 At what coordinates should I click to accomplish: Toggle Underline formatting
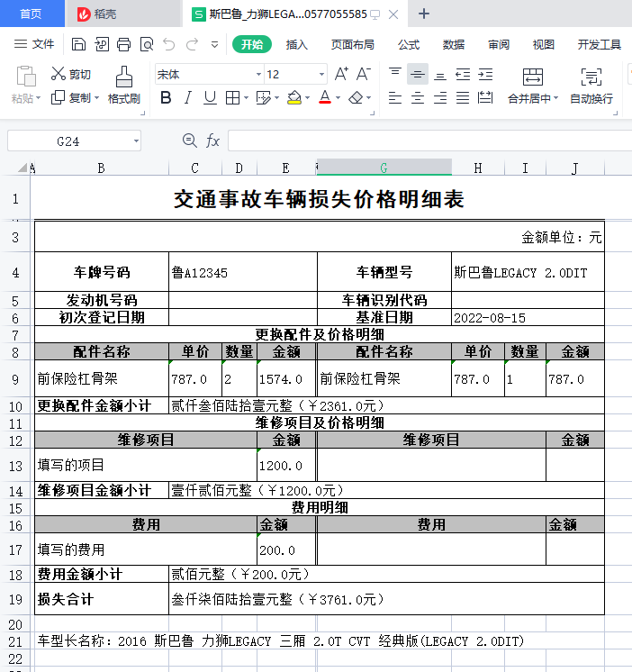[x=210, y=97]
